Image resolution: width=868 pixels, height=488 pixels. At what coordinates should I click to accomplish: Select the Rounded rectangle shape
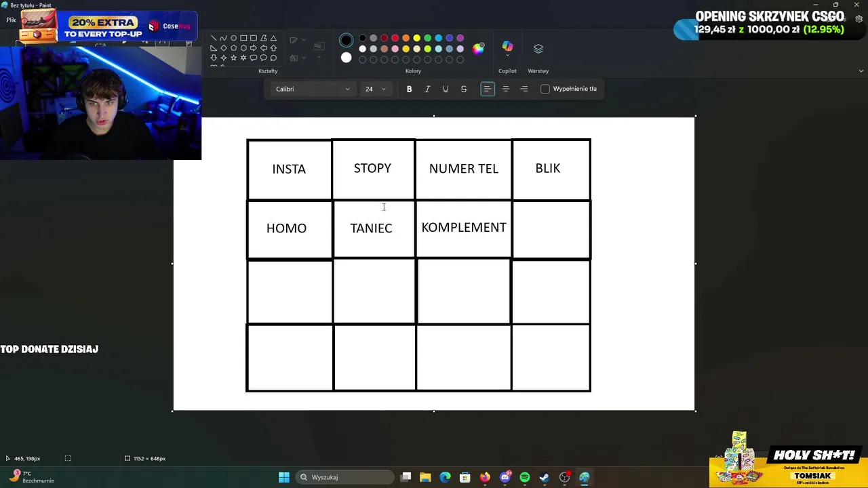coord(254,38)
